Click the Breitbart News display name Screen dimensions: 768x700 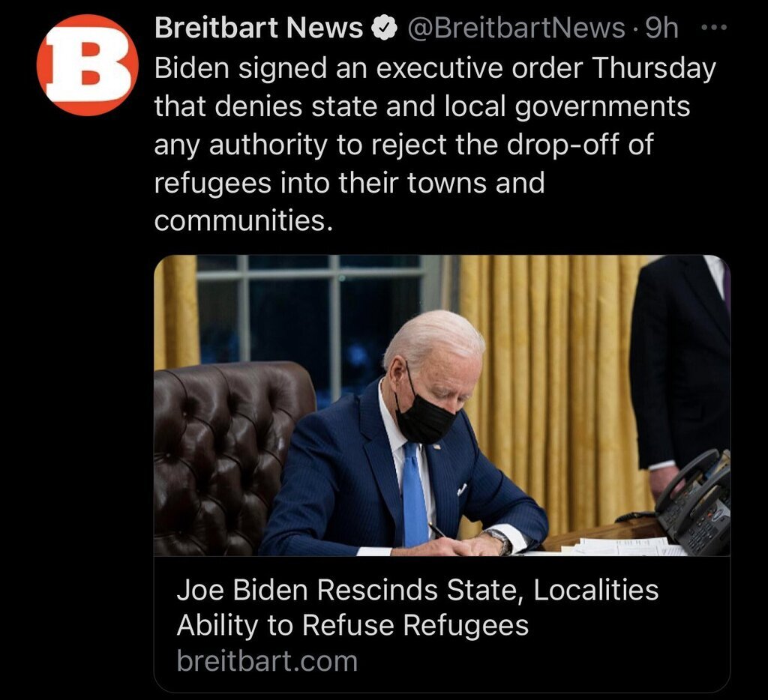tap(259, 28)
